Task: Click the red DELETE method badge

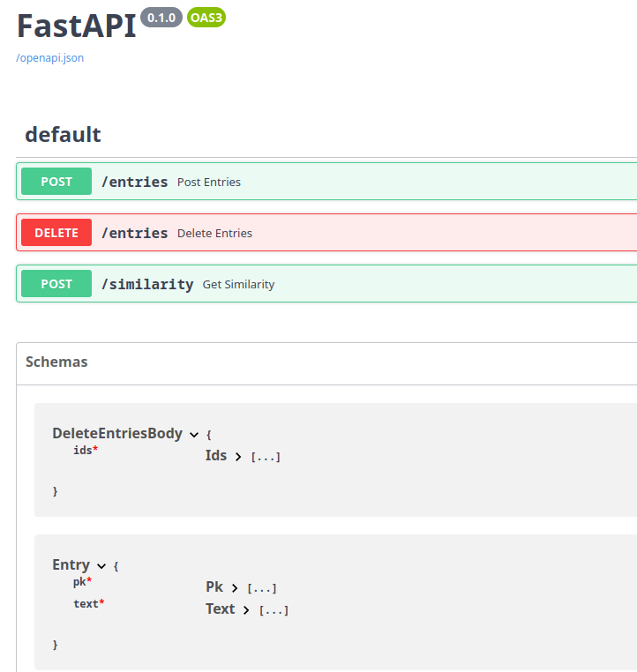Action: tap(56, 233)
